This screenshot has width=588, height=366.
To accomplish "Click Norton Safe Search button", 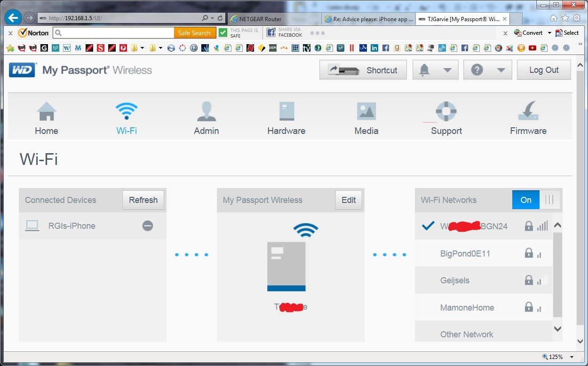I will click(195, 33).
